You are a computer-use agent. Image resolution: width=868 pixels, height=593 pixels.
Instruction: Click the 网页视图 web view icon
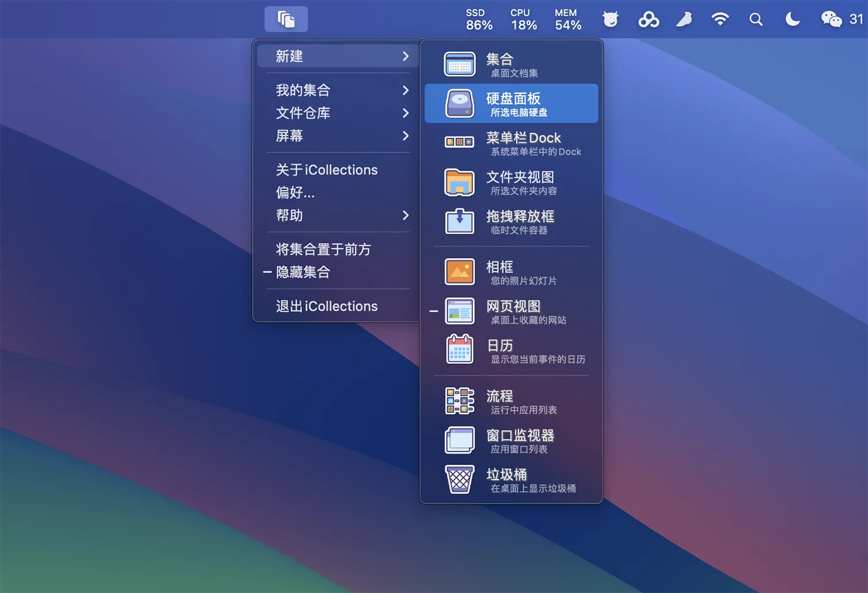click(459, 311)
